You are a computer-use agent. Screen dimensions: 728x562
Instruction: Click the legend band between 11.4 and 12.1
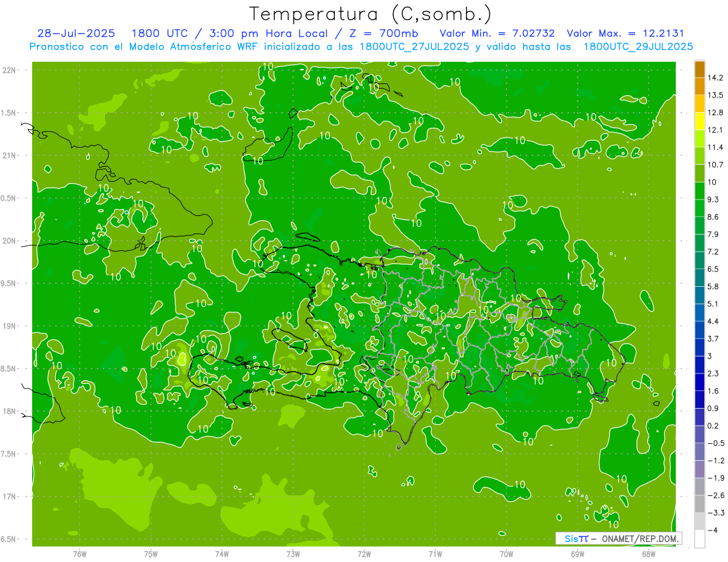pos(699,138)
